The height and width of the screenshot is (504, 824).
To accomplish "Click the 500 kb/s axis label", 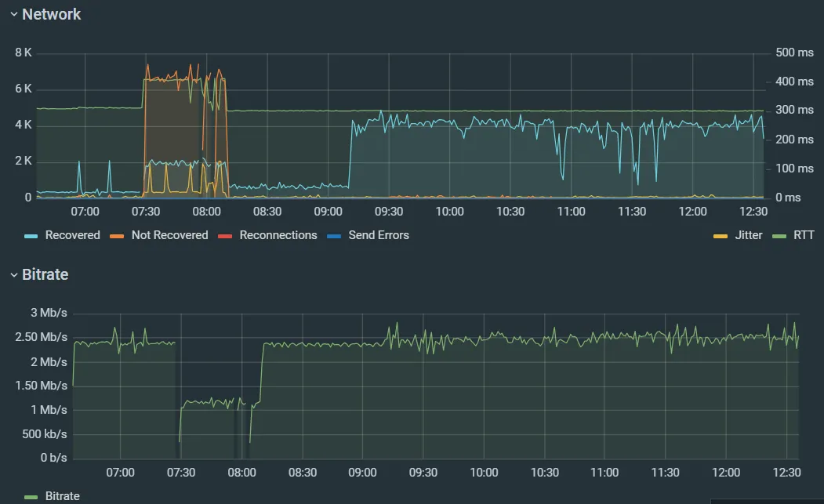I will pyautogui.click(x=45, y=434).
